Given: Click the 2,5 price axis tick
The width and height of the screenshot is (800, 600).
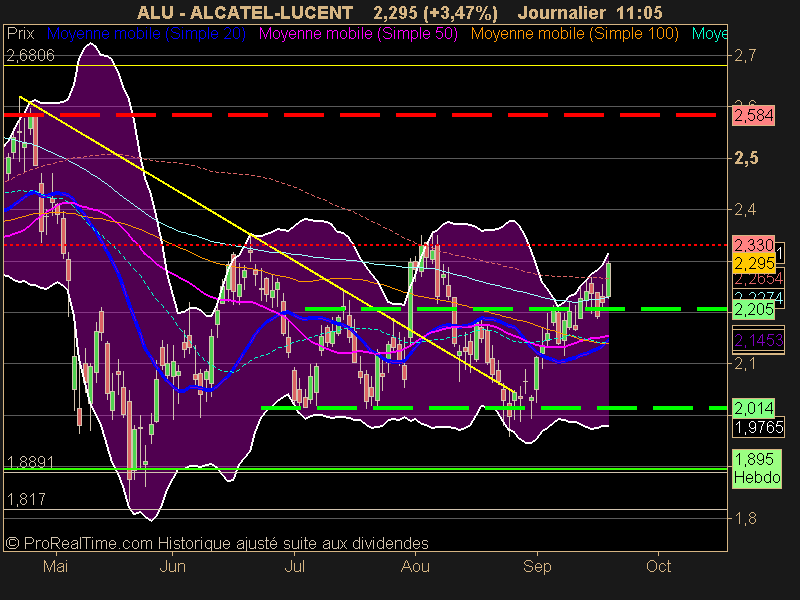Looking at the screenshot, I should (x=746, y=158).
